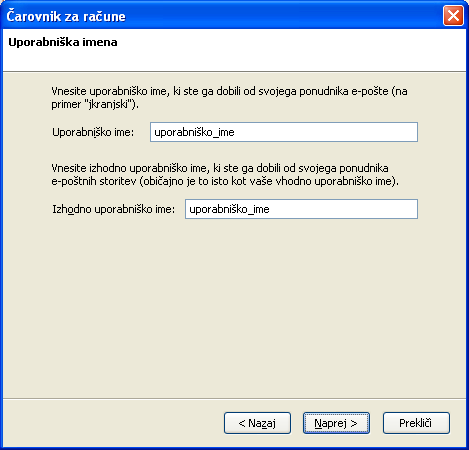Focus the Izhodno uporabniško ime input field
This screenshot has width=469, height=450.
coord(301,209)
